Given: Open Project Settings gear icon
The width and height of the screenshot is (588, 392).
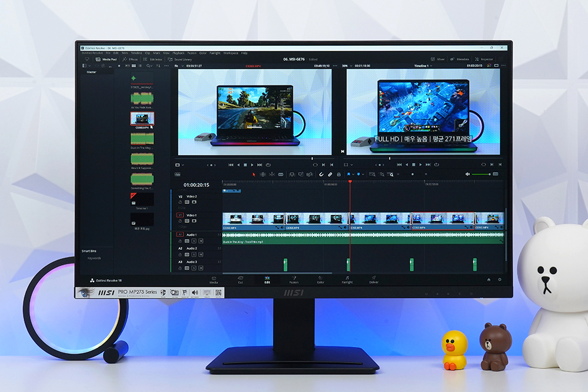Looking at the screenshot, I should [499, 280].
